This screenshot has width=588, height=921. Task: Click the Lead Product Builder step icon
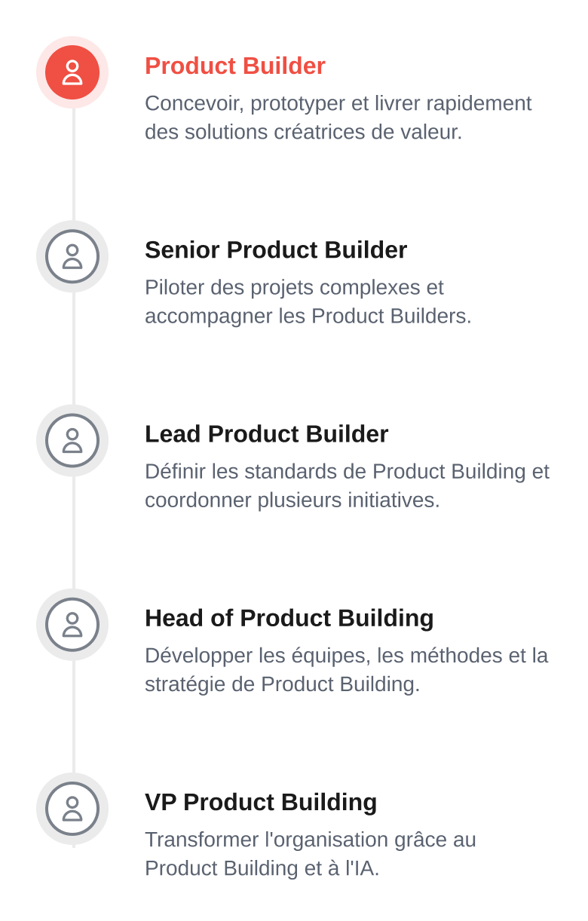click(72, 440)
